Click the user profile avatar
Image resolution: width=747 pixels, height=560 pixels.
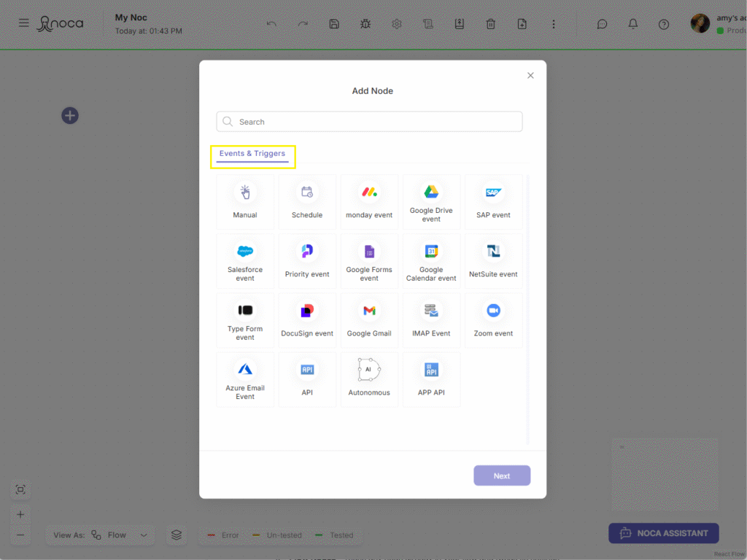[x=700, y=23]
